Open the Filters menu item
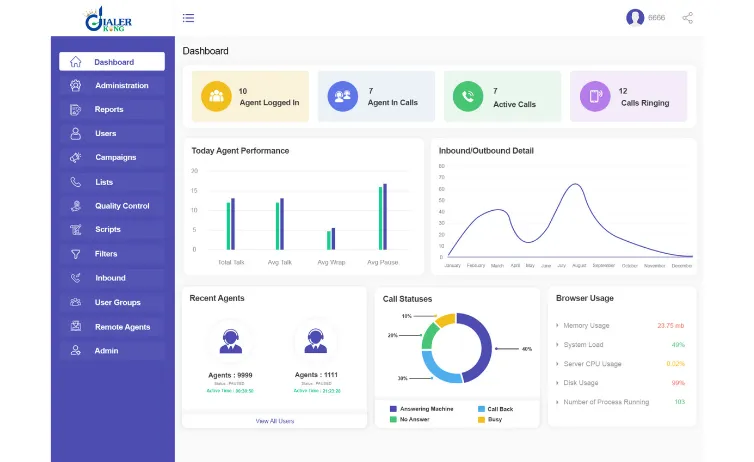Image resolution: width=754 pixels, height=462 pixels. click(x=112, y=254)
